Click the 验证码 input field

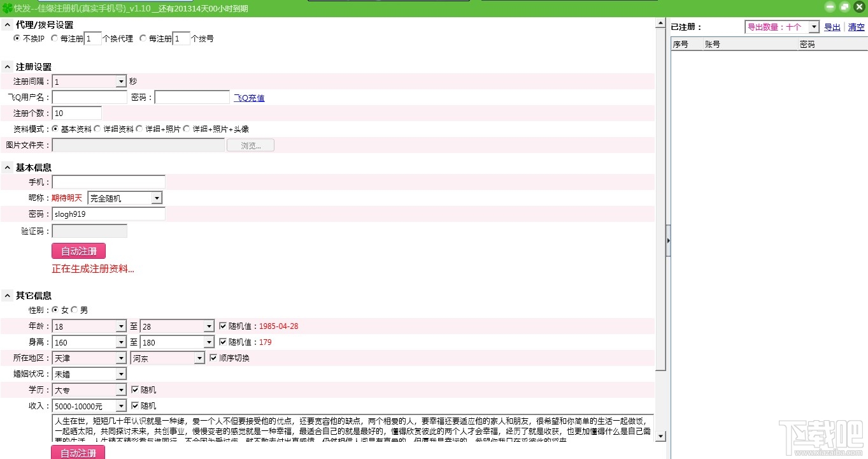[x=90, y=231]
